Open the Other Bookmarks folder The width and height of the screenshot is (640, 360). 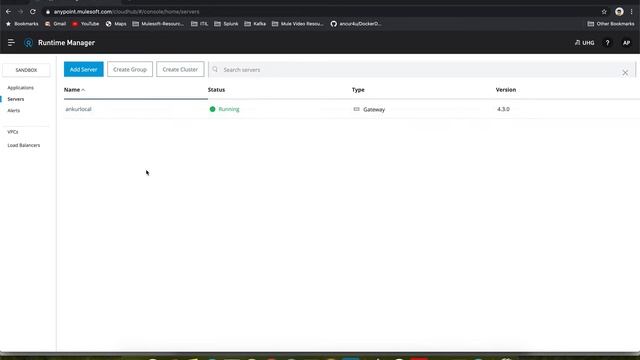coord(611,24)
